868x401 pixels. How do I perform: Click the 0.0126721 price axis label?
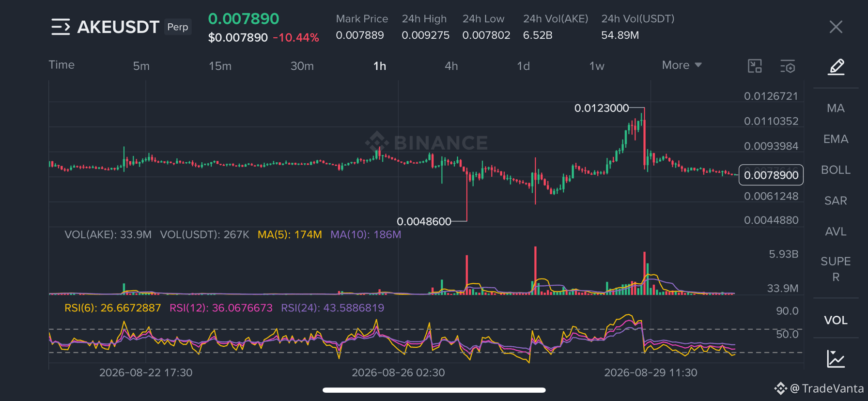pos(771,96)
